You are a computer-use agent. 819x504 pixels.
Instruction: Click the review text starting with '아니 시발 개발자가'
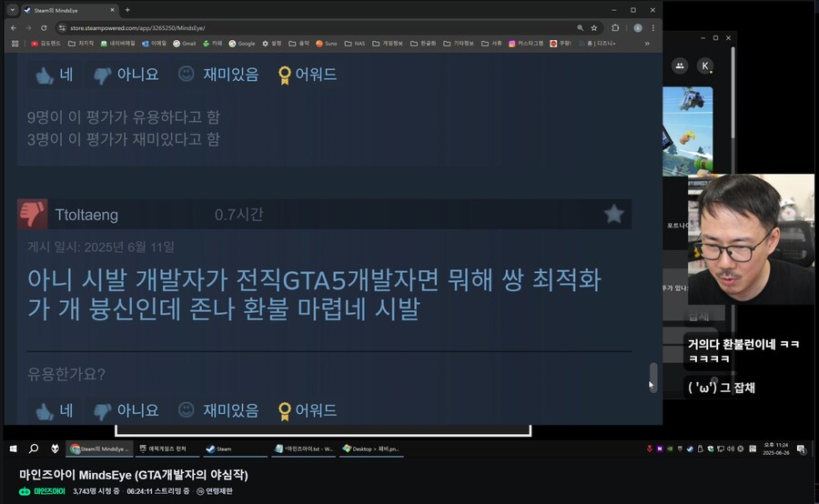(315, 294)
